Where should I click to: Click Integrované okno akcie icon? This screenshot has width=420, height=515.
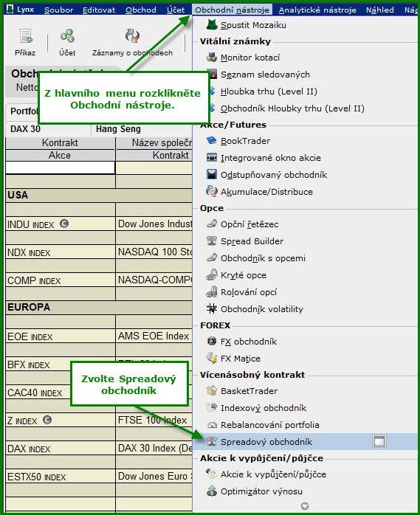click(x=212, y=158)
